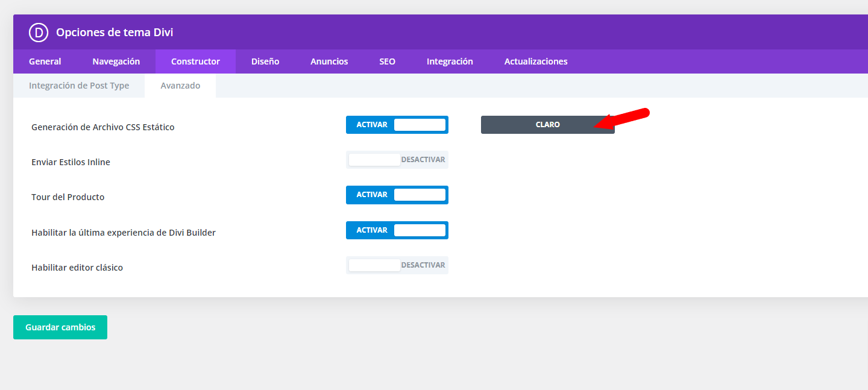Click the Guardar cambios button

(x=60, y=327)
